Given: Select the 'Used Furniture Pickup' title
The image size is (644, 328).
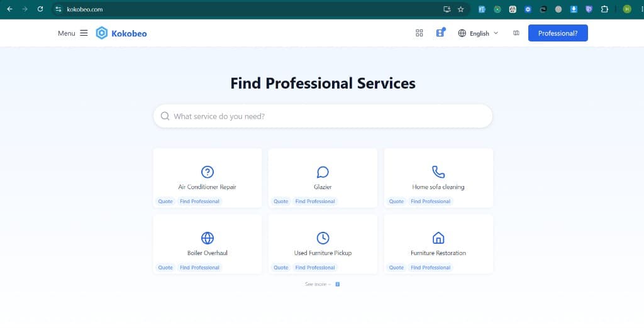Looking at the screenshot, I should pyautogui.click(x=323, y=253).
